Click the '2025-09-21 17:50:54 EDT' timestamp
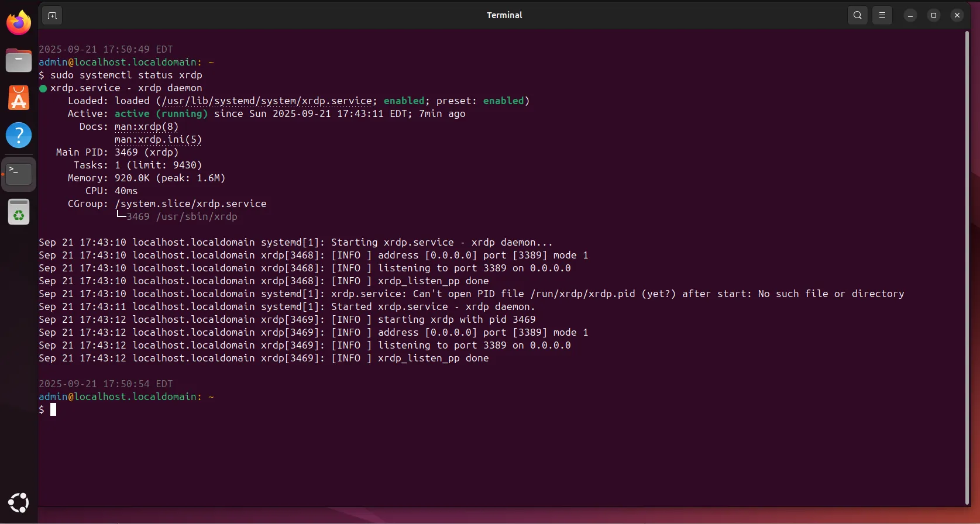The width and height of the screenshot is (980, 524). pyautogui.click(x=106, y=384)
